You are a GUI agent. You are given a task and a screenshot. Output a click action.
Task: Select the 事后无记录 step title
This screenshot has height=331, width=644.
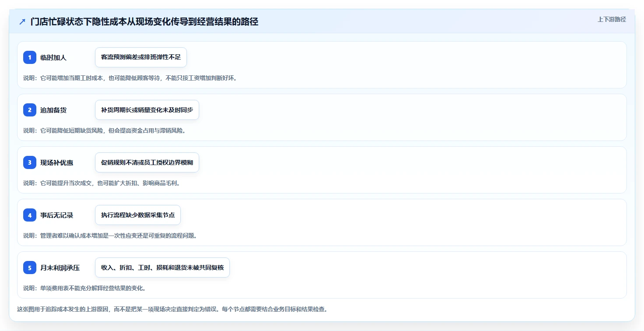57,215
